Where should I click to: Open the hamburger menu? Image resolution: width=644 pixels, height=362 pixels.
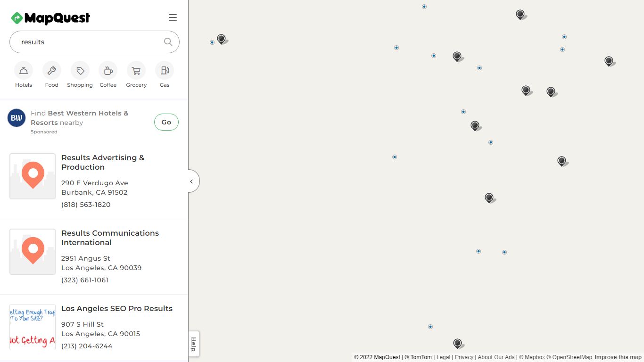pyautogui.click(x=173, y=17)
